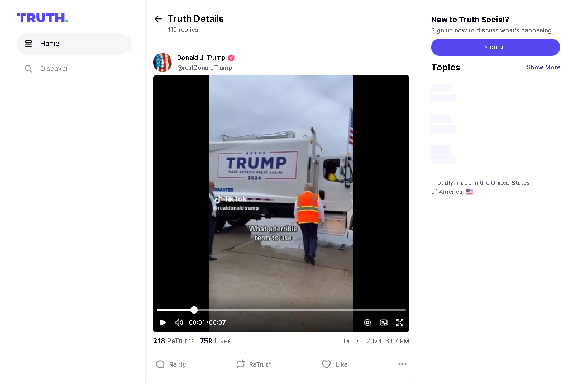Click the Reply speech bubble icon
The width and height of the screenshot is (588, 384).
(160, 364)
